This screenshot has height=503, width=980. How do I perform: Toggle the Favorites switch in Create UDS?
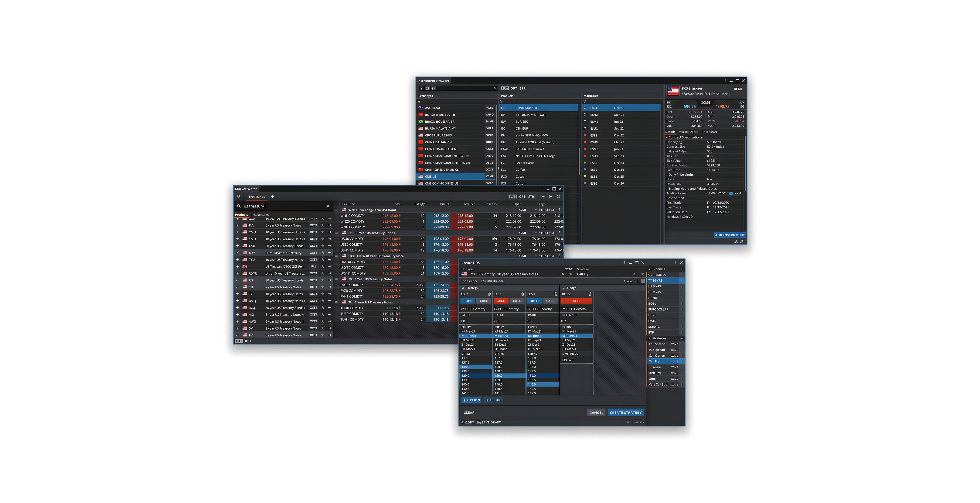(641, 281)
